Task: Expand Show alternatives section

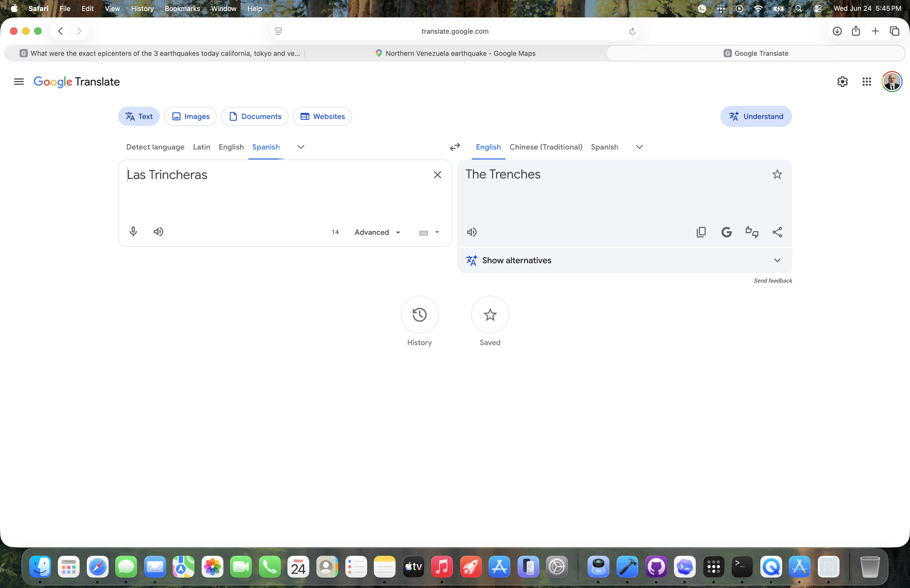Action: [624, 261]
